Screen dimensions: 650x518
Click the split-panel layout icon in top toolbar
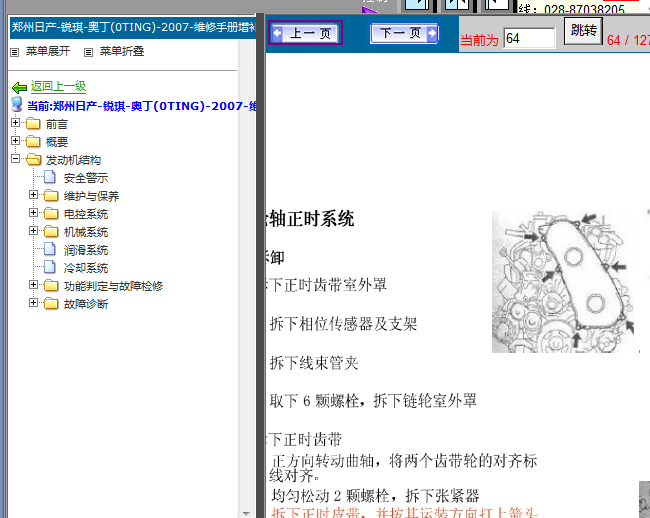coord(457,5)
